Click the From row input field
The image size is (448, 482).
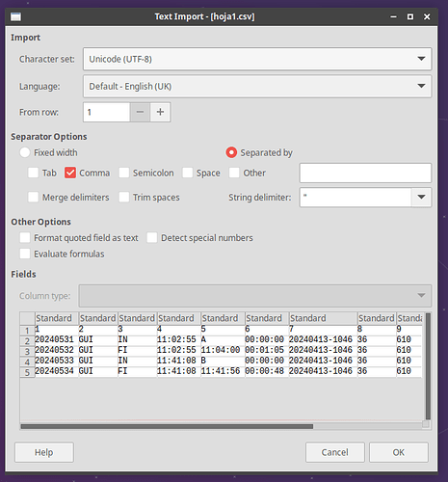(x=106, y=112)
